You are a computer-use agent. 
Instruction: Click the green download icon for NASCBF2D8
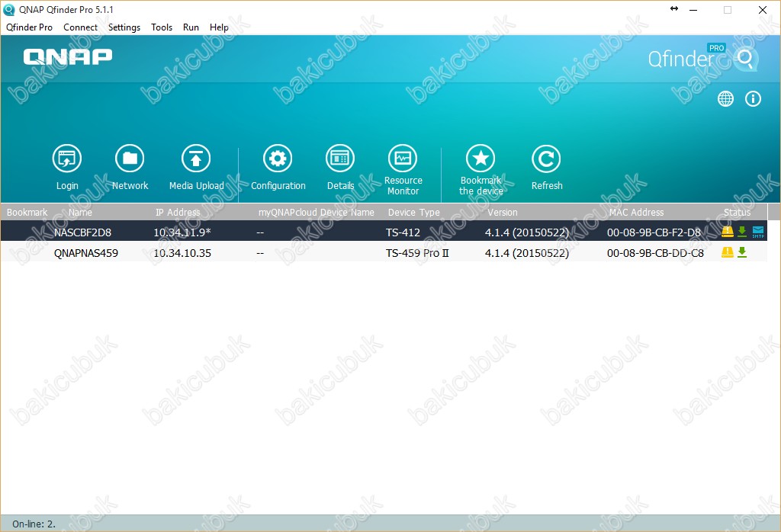point(742,231)
